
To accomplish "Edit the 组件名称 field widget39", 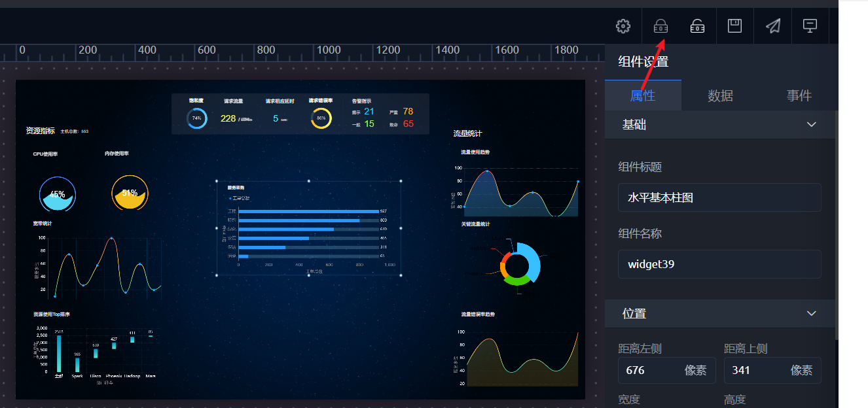I will click(719, 264).
